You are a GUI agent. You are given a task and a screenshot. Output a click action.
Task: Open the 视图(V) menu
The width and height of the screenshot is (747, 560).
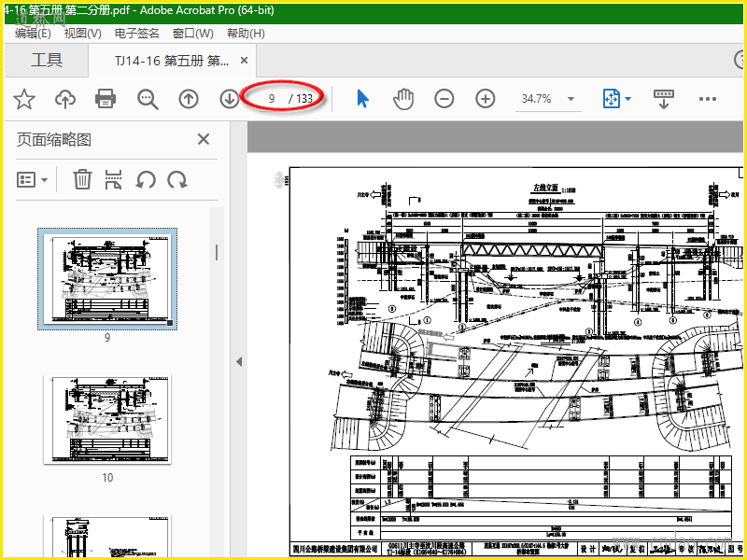[x=83, y=34]
